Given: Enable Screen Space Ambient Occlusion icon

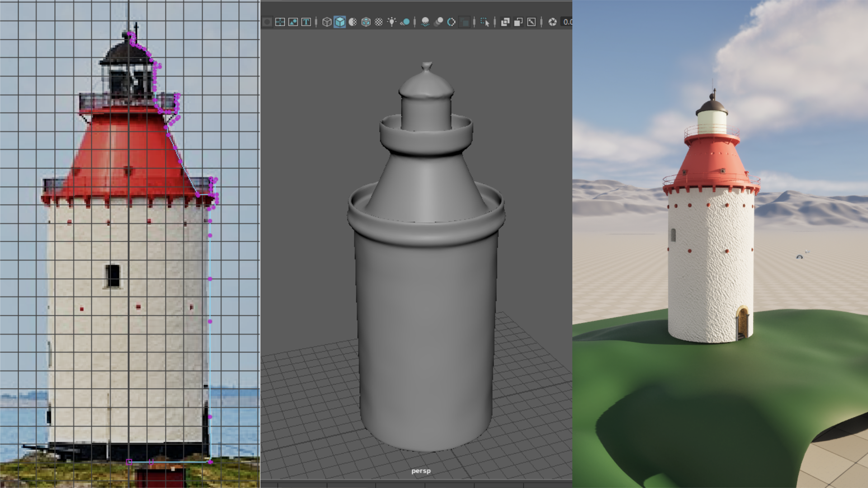Looking at the screenshot, I should [425, 22].
